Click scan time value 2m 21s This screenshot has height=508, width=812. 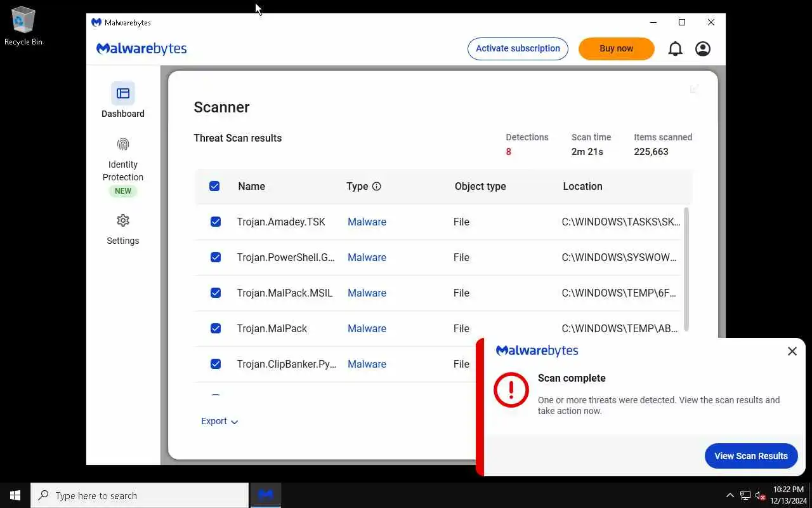point(587,152)
